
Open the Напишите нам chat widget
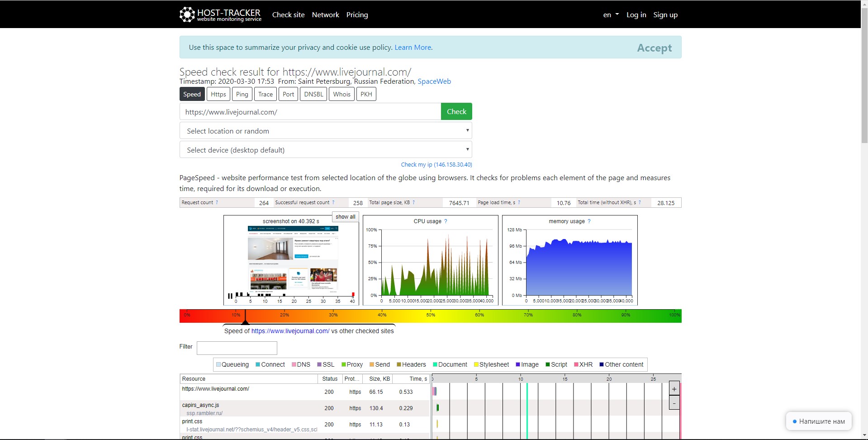point(819,421)
